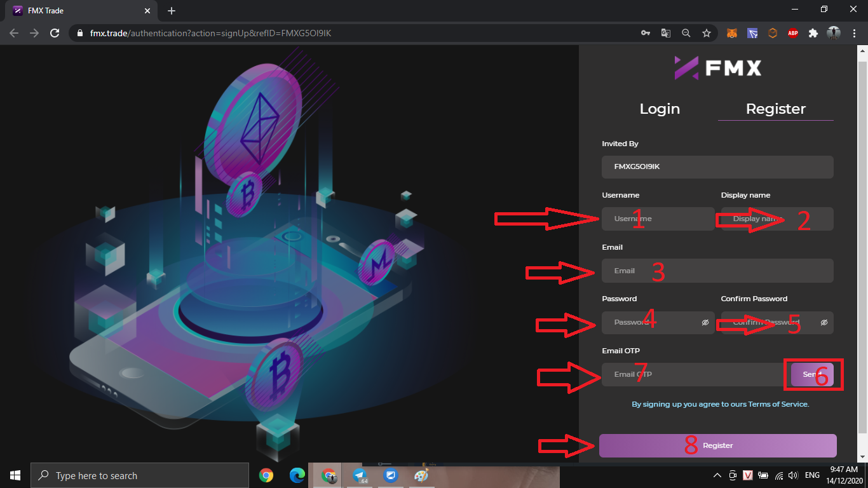Image resolution: width=868 pixels, height=488 pixels.
Task: Open the orange cube extension
Action: (x=773, y=33)
